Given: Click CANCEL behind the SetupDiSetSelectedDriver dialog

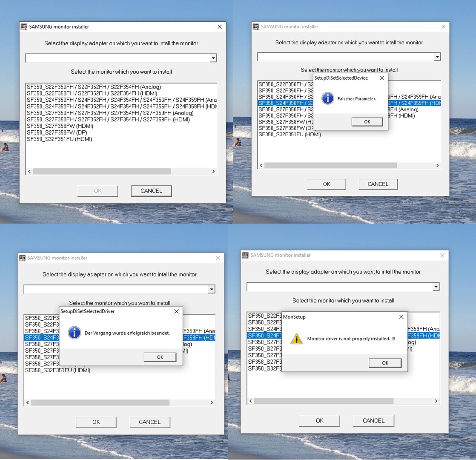Looking at the screenshot, I should (x=150, y=422).
